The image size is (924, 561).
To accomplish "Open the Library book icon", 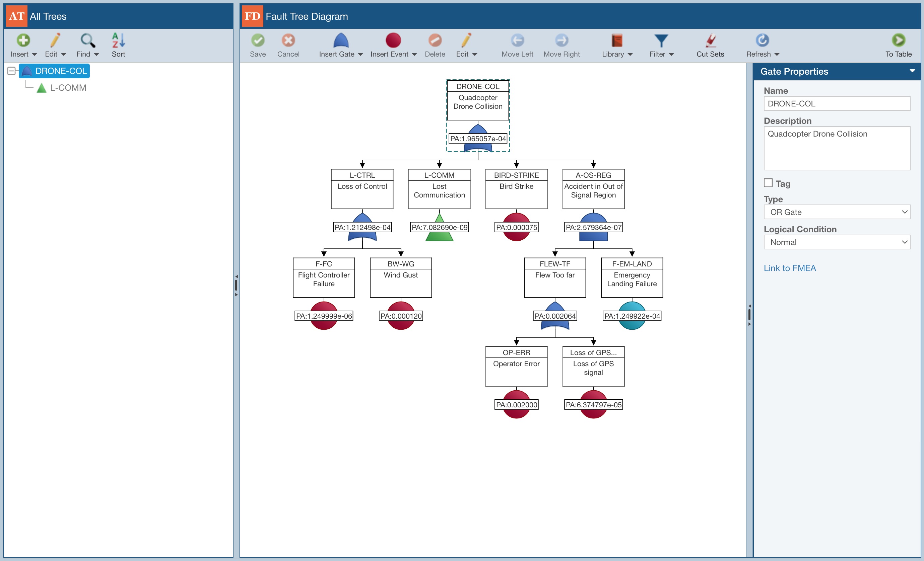I will pyautogui.click(x=616, y=41).
